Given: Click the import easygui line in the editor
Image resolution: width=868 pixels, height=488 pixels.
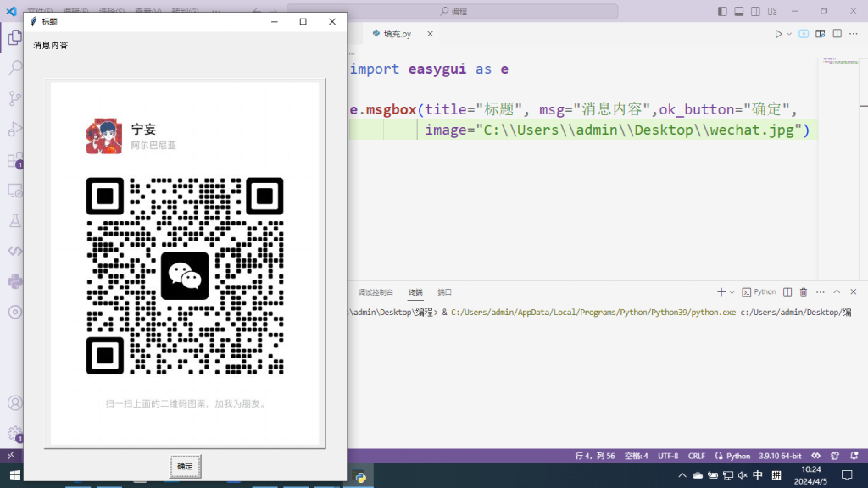Looking at the screenshot, I should coord(429,69).
